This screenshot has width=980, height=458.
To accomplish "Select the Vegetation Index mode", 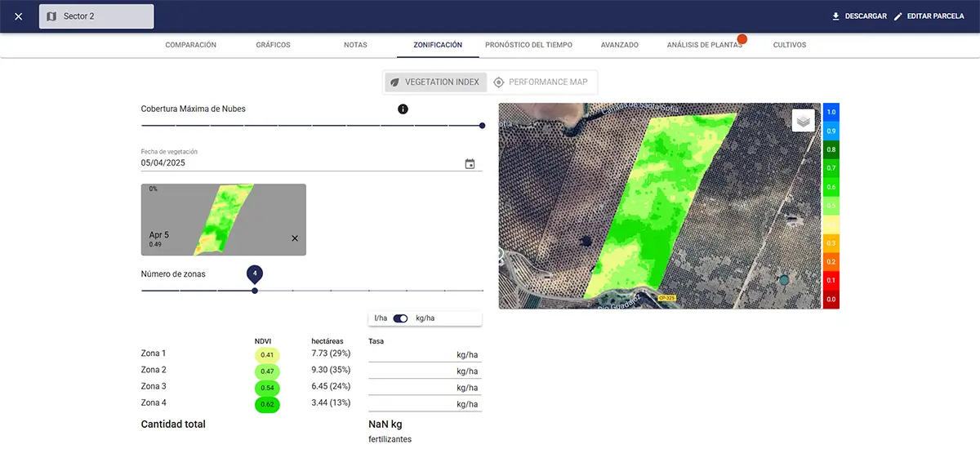I will pos(436,82).
